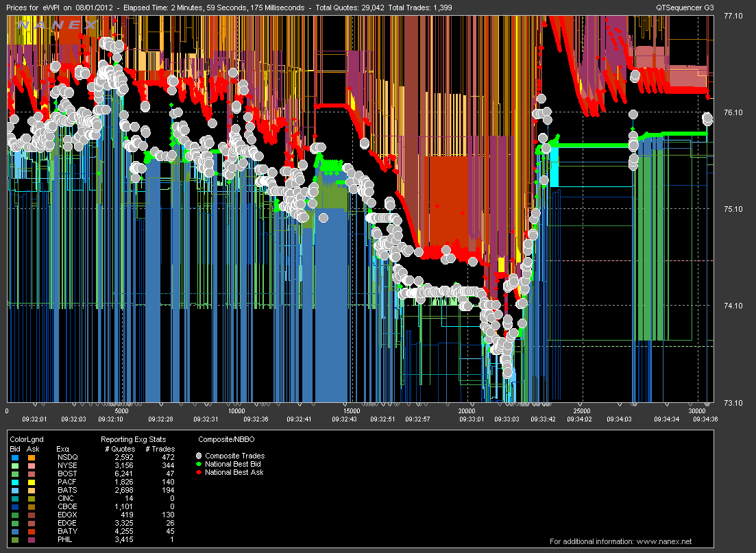Click the '# Trades' column header
The height and width of the screenshot is (553, 756).
tap(160, 450)
